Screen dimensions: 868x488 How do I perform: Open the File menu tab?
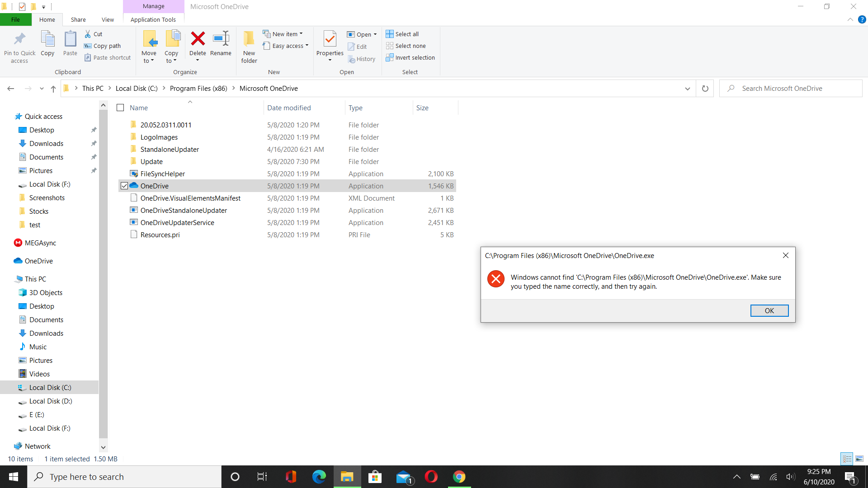tap(15, 19)
